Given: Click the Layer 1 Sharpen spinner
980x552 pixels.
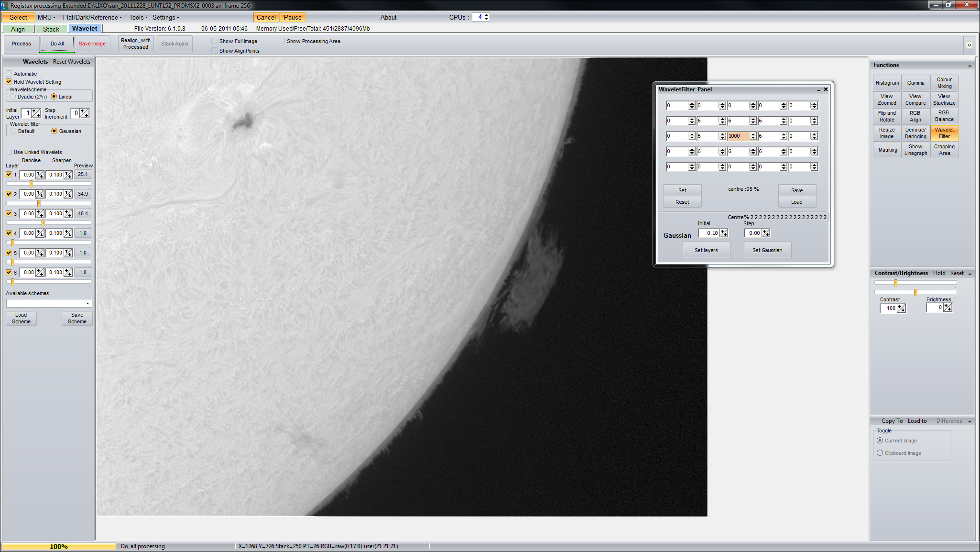Looking at the screenshot, I should click(68, 175).
